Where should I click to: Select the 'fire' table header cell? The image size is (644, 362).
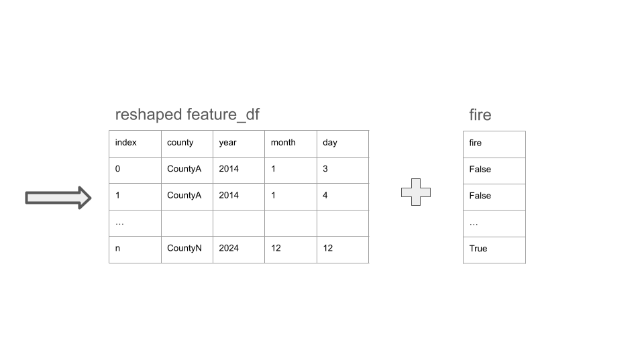(x=494, y=143)
